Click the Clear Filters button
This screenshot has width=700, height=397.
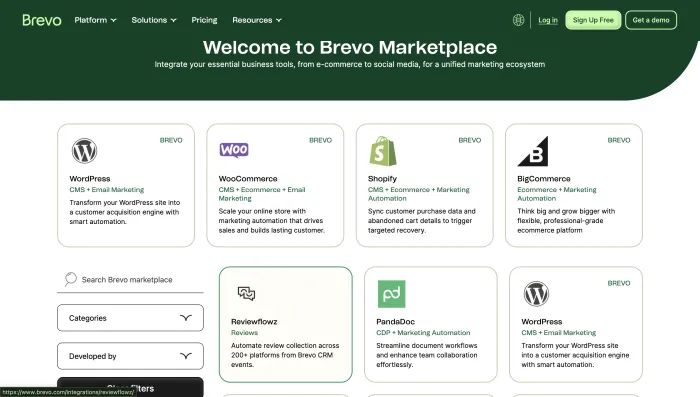pos(130,387)
